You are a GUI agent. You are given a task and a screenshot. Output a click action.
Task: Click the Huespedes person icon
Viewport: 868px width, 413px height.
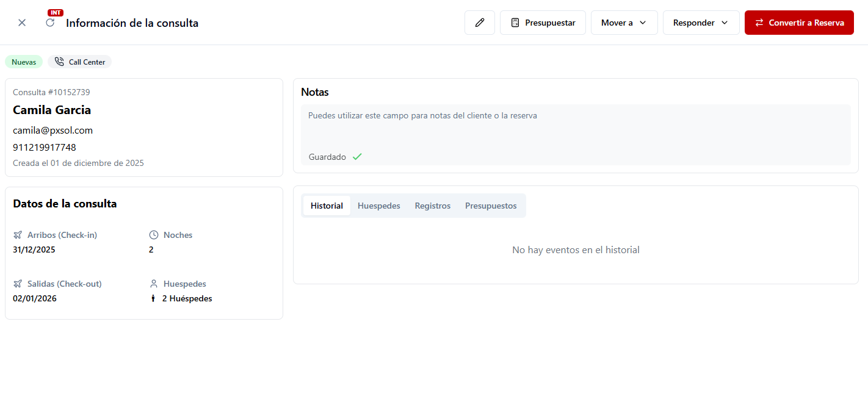point(154,284)
